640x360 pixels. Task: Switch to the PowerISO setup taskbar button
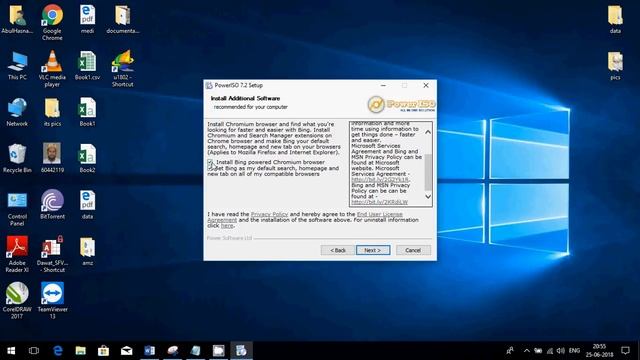coord(241,351)
